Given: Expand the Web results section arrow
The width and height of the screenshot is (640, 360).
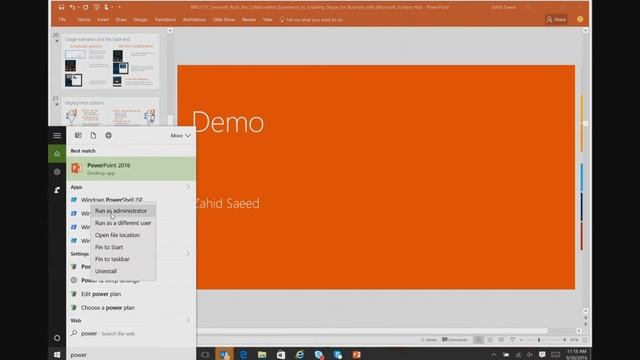Looking at the screenshot, I should (x=188, y=320).
